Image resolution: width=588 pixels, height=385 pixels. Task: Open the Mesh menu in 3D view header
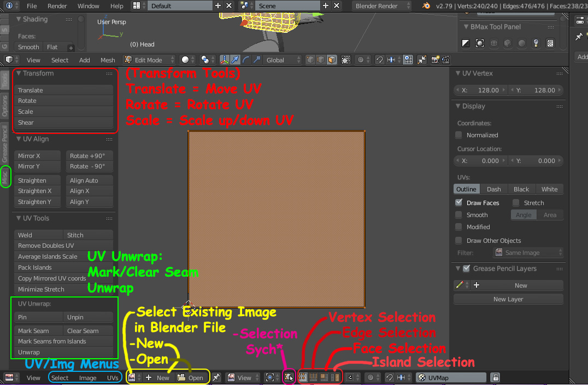click(108, 60)
